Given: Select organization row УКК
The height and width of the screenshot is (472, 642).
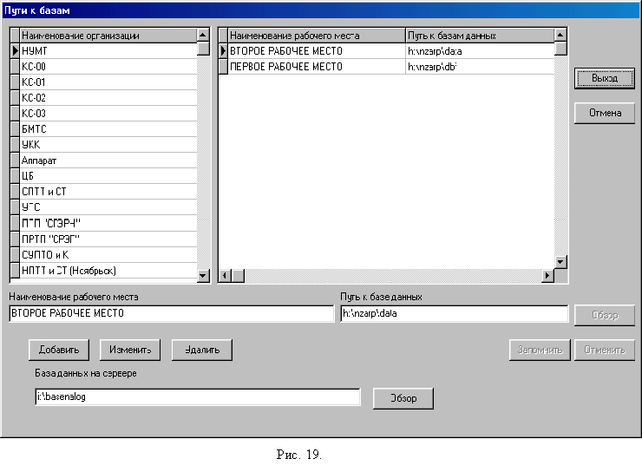Looking at the screenshot, I should point(109,145).
